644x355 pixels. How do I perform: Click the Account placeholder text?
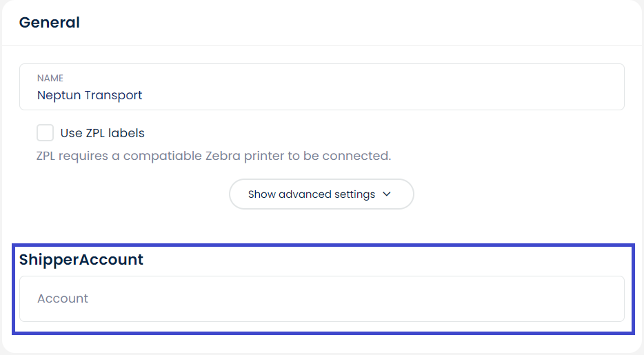click(63, 299)
